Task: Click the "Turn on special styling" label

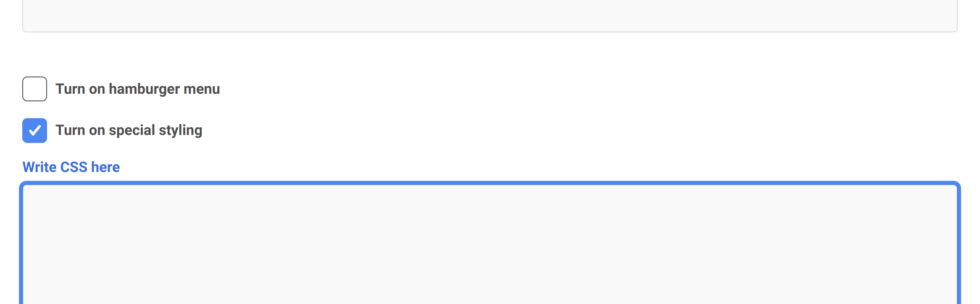Action: click(x=129, y=130)
